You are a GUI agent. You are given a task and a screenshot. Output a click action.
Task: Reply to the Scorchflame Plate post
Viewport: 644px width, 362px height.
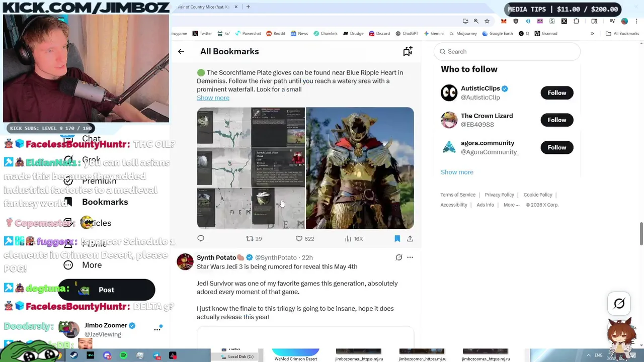pyautogui.click(x=201, y=238)
